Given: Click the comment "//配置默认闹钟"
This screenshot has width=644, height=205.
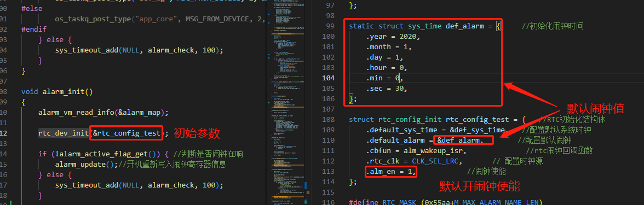Looking at the screenshot, I should pos(544,140).
